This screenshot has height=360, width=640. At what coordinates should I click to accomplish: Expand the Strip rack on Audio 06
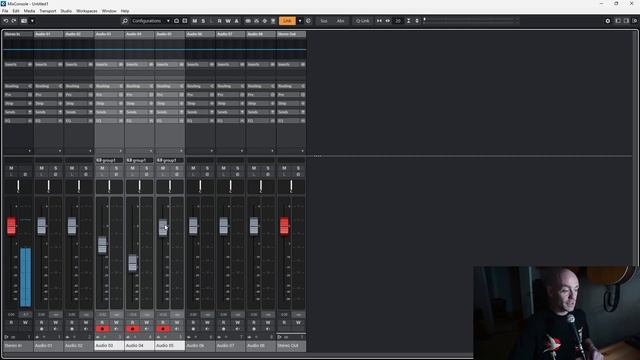[x=200, y=103]
